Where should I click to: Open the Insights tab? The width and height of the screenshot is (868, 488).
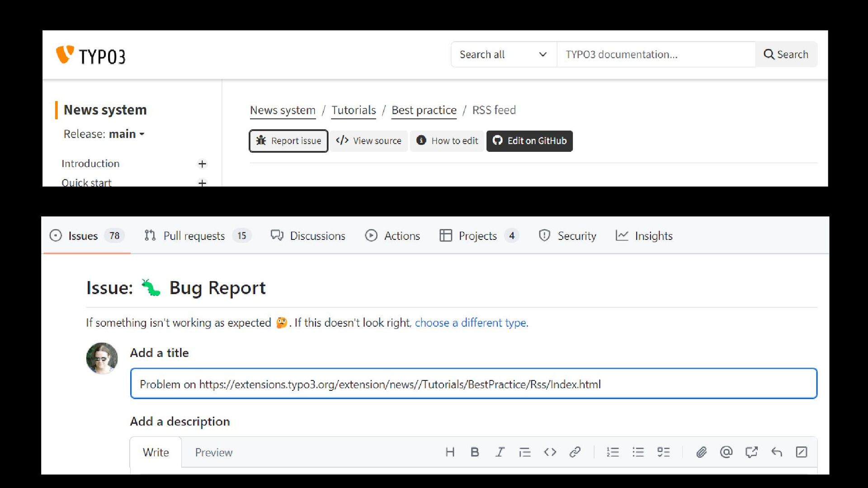644,236
